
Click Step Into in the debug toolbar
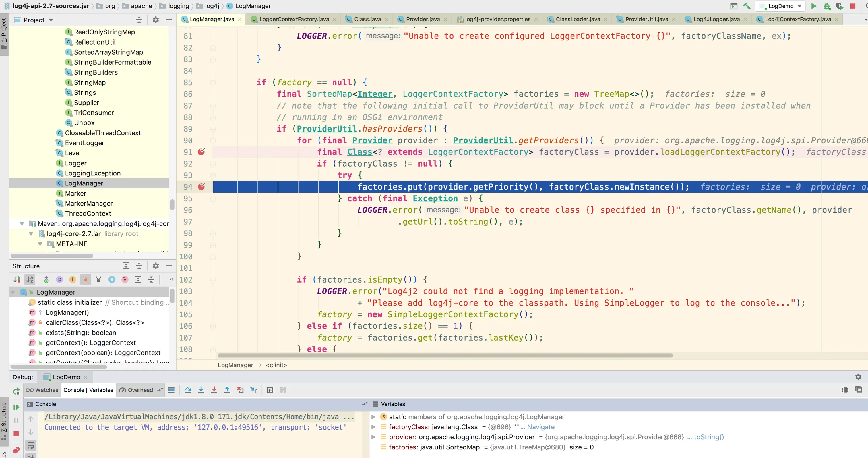(201, 390)
